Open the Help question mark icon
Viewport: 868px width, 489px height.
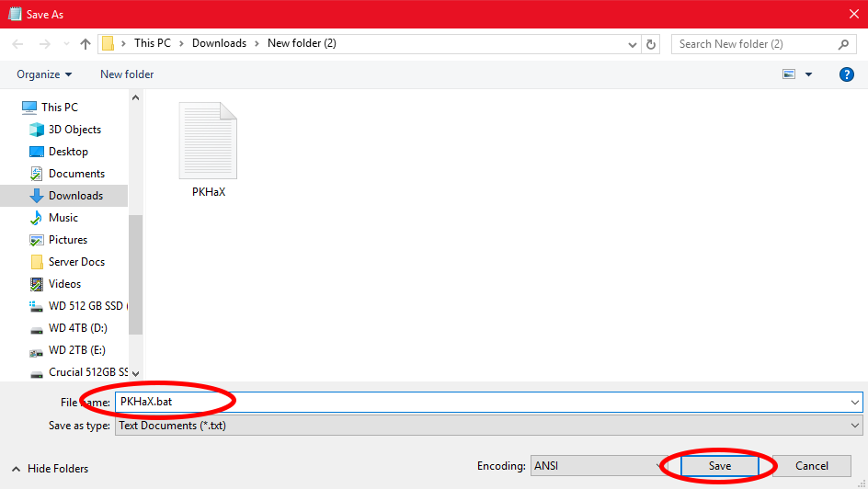pyautogui.click(x=847, y=74)
